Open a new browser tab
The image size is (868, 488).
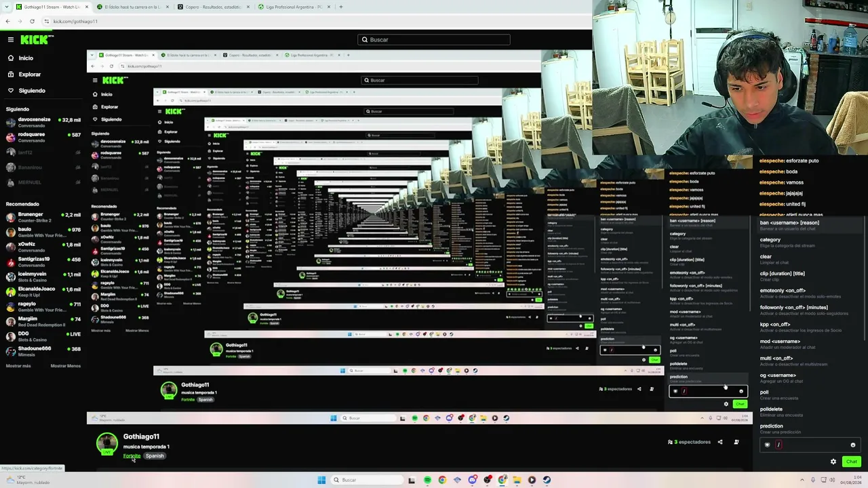(341, 7)
